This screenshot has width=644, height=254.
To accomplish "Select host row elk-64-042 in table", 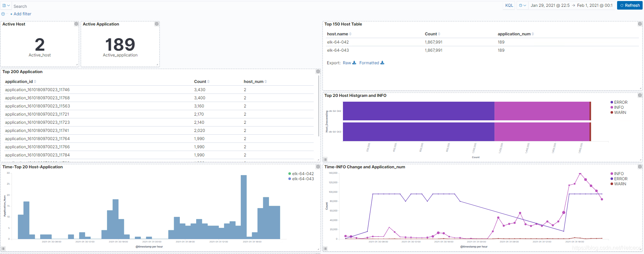I will tap(483, 42).
